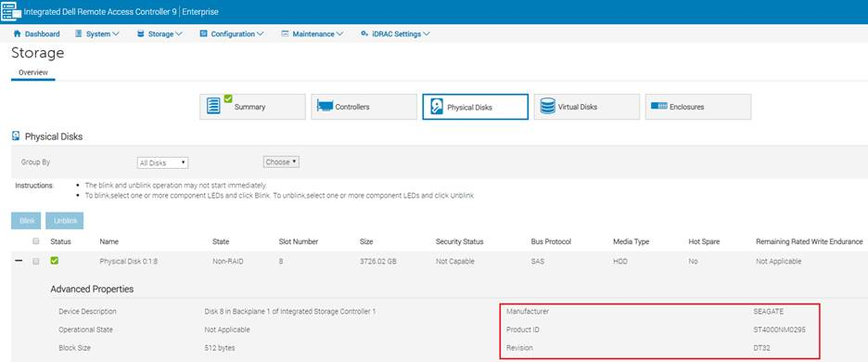Open the Summary storage view
Image resolution: width=868 pixels, height=362 pixels.
pyautogui.click(x=252, y=107)
